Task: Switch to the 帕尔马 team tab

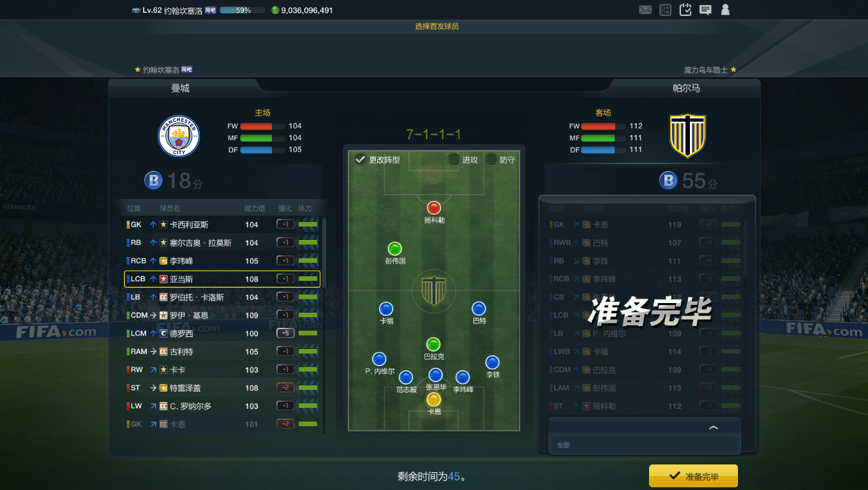Action: pyautogui.click(x=686, y=88)
